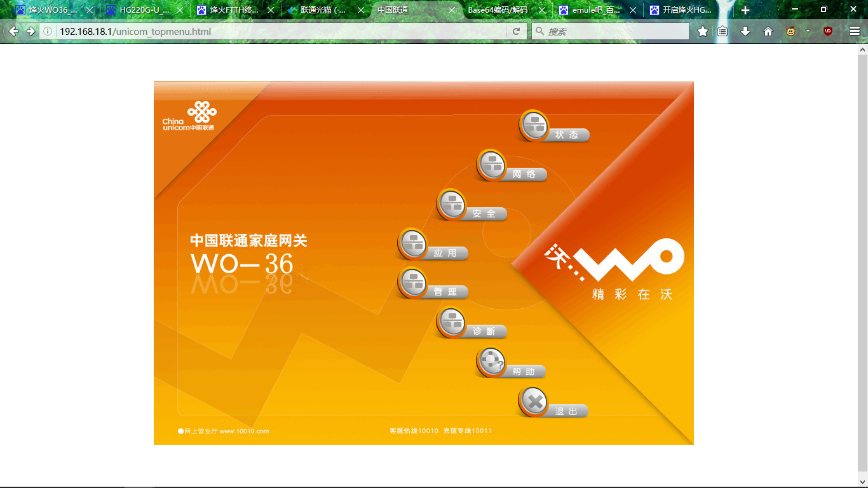868x488 pixels.
Task: Bookmark this page with the star
Action: [x=703, y=31]
